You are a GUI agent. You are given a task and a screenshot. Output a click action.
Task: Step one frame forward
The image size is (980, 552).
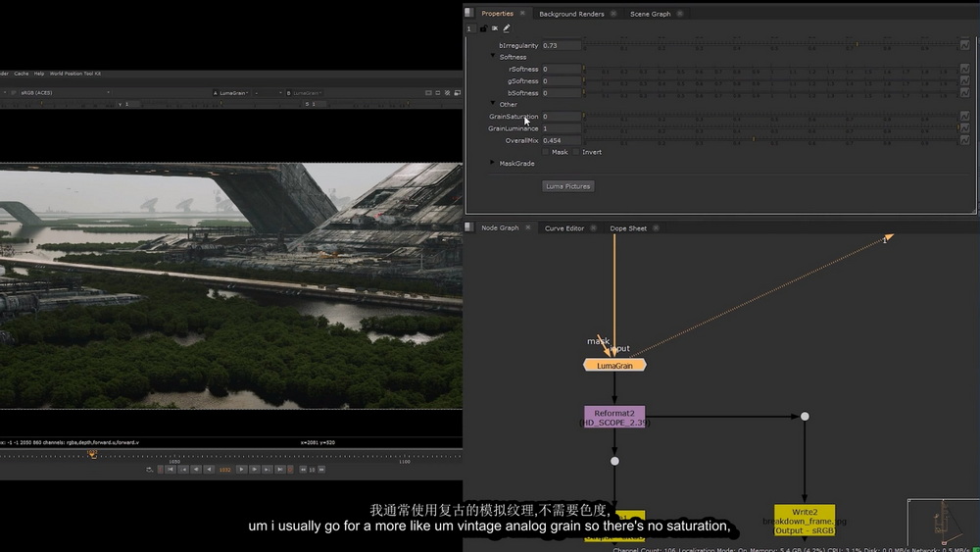255,470
